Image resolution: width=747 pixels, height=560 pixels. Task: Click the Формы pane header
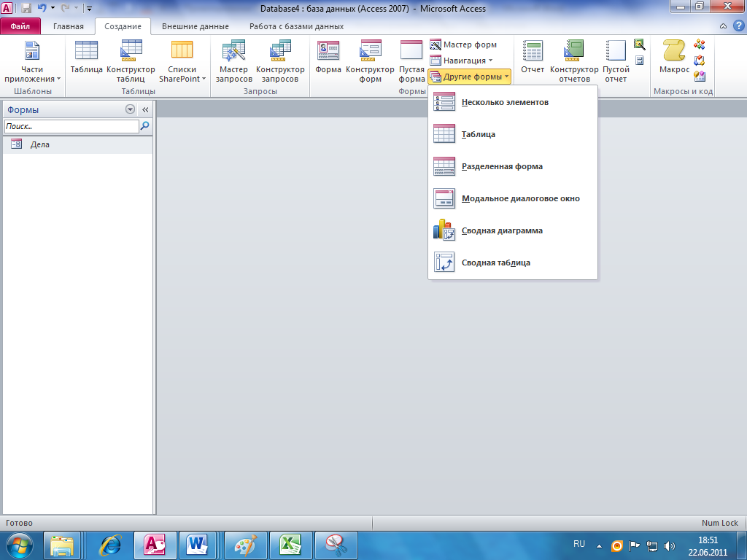tap(64, 109)
